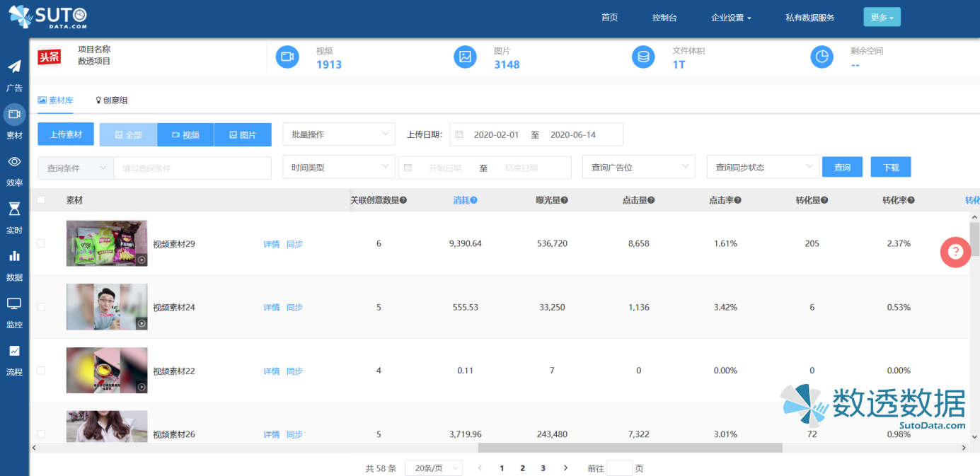Viewport: 980px width, 476px height.
Task: Open the 流程 sidebar icon
Action: tap(14, 351)
